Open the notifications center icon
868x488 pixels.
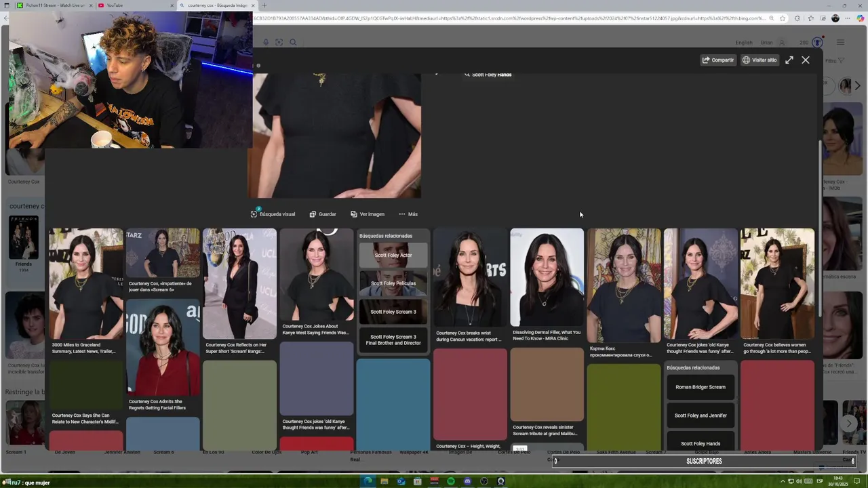(x=856, y=481)
